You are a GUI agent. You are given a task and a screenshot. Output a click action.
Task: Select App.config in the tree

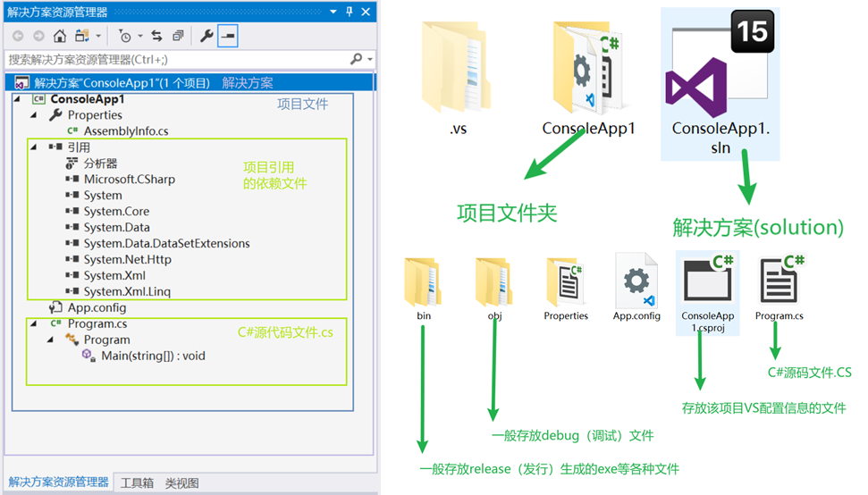(88, 307)
